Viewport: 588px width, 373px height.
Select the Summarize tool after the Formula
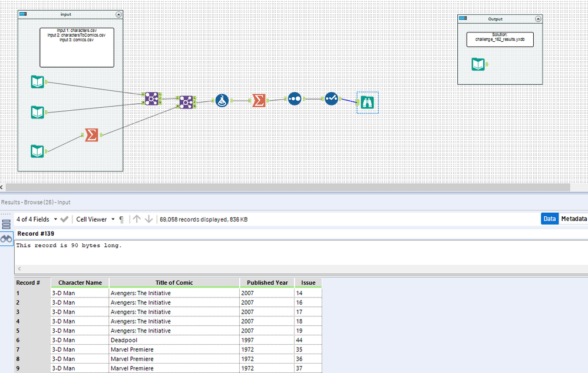[259, 100]
